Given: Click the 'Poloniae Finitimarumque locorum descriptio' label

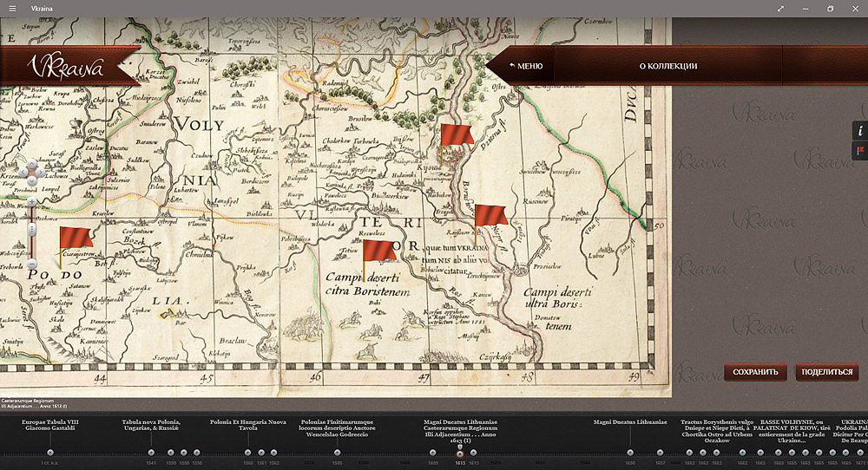Looking at the screenshot, I should pyautogui.click(x=337, y=428).
